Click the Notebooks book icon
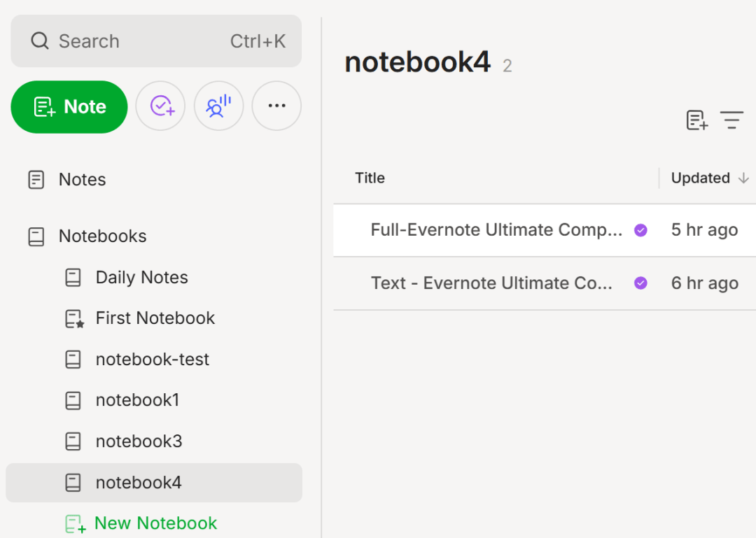Screen dimensions: 756x538 pyautogui.click(x=36, y=236)
